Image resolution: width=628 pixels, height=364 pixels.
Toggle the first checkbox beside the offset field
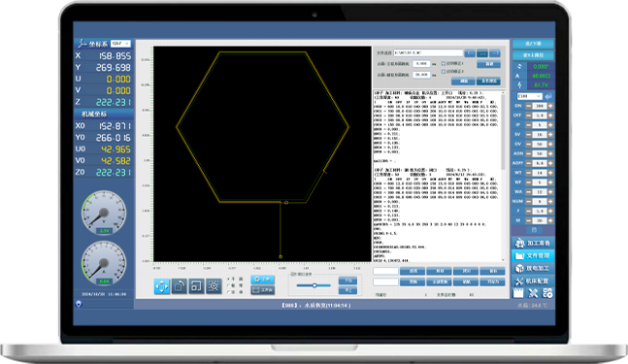coord(444,64)
